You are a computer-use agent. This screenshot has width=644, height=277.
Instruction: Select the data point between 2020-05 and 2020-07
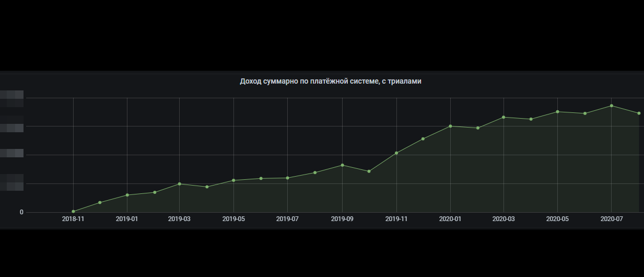pyautogui.click(x=585, y=113)
